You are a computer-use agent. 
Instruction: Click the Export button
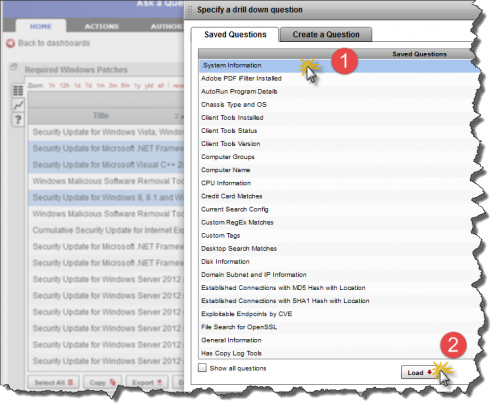(x=147, y=382)
